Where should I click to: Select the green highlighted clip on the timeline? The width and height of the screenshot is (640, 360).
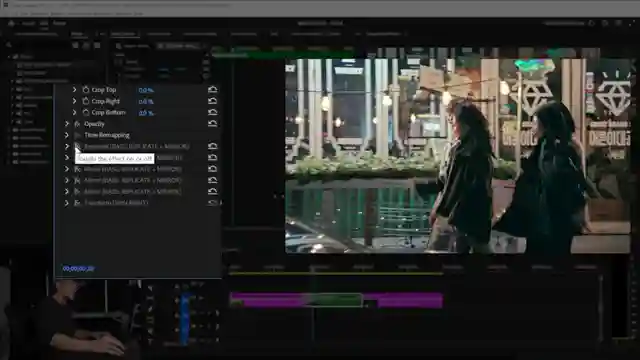pos(333,300)
